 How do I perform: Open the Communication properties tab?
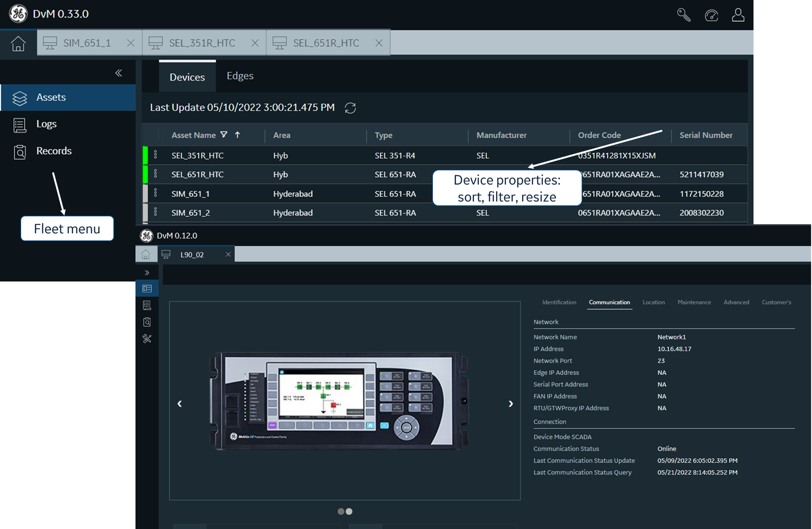[609, 303]
